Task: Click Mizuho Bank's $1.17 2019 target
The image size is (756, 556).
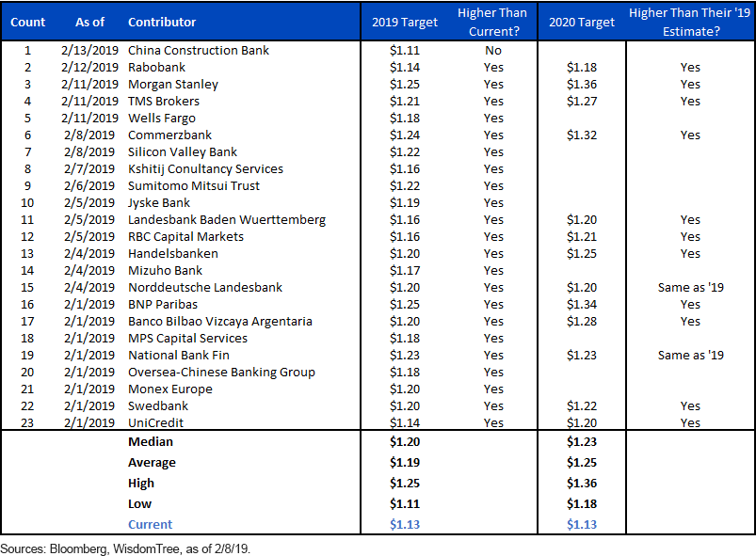Action: [x=405, y=270]
